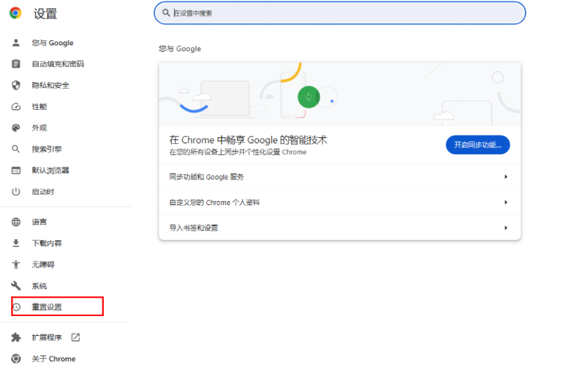Click the accessibility icon for 无障碍
Image resolution: width=588 pixels, height=370 pixels.
coord(16,265)
